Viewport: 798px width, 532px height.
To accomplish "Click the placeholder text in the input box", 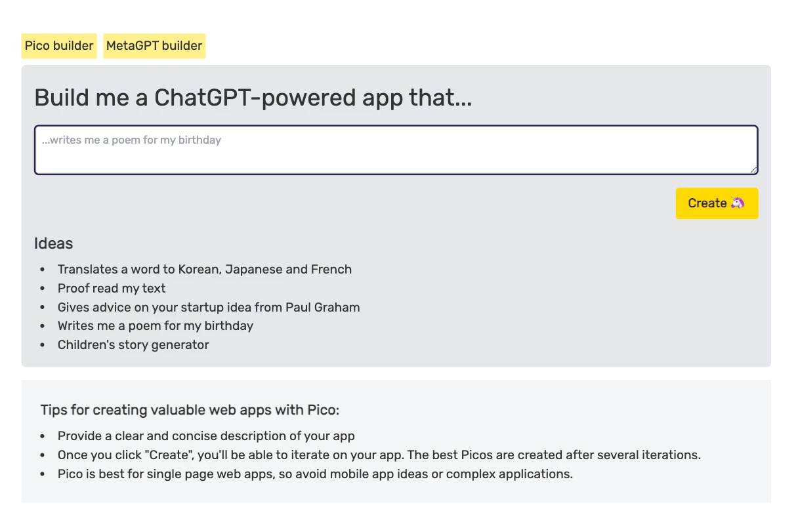I will (x=132, y=140).
